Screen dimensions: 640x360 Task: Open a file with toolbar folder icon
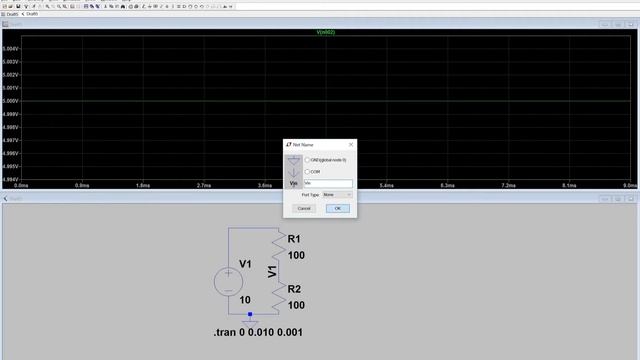click(10, 7)
